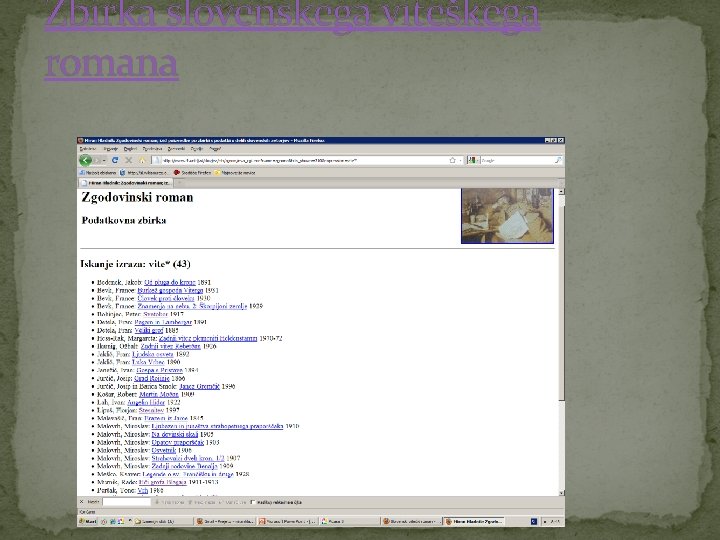The image size is (720, 540).
Task: Click the page scrollbar up arrow
Action: [562, 191]
